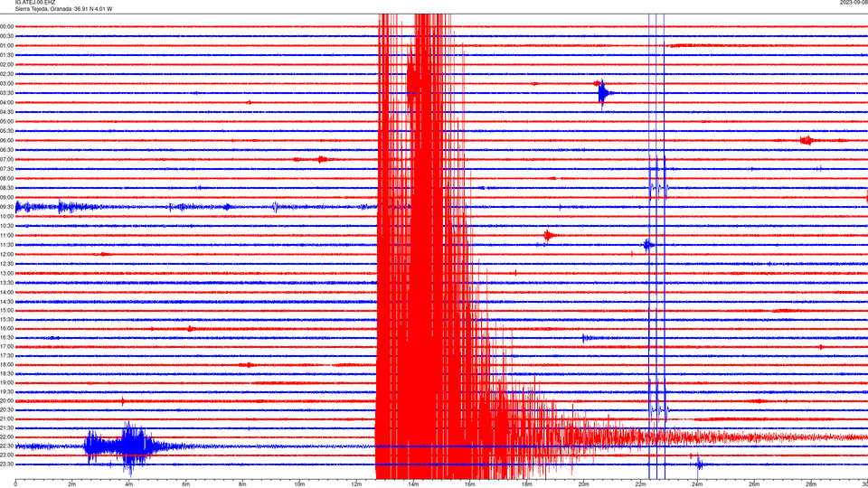Image resolution: width=868 pixels, height=488 pixels.
Task: Click the 18:00 time label
Action: 6,364
